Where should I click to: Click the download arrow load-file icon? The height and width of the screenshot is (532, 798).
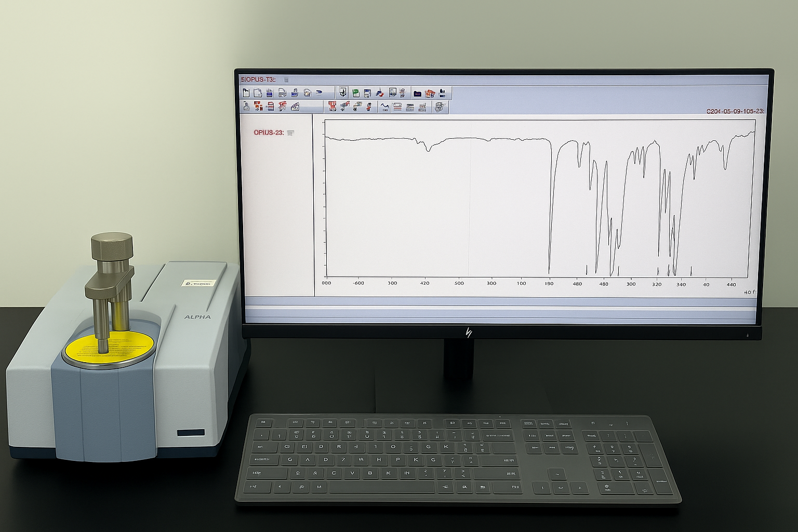[x=343, y=92]
